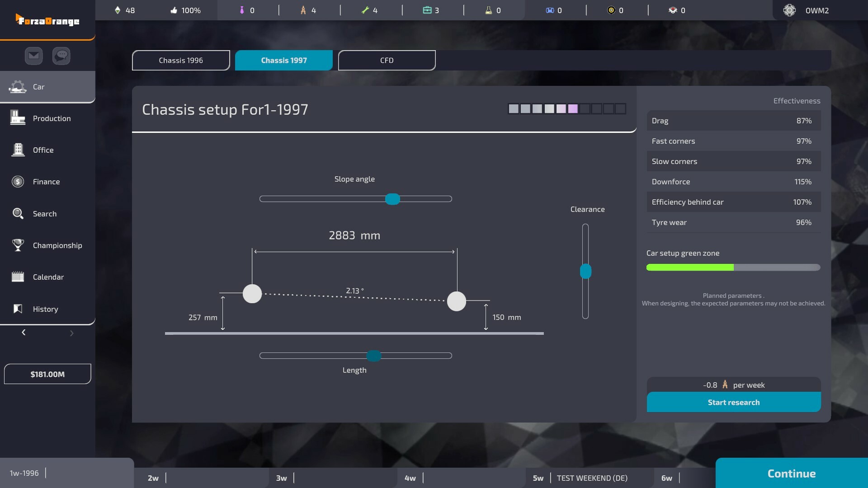Image resolution: width=868 pixels, height=488 pixels.
Task: Open the Championship trophy icon
Action: [x=17, y=245]
